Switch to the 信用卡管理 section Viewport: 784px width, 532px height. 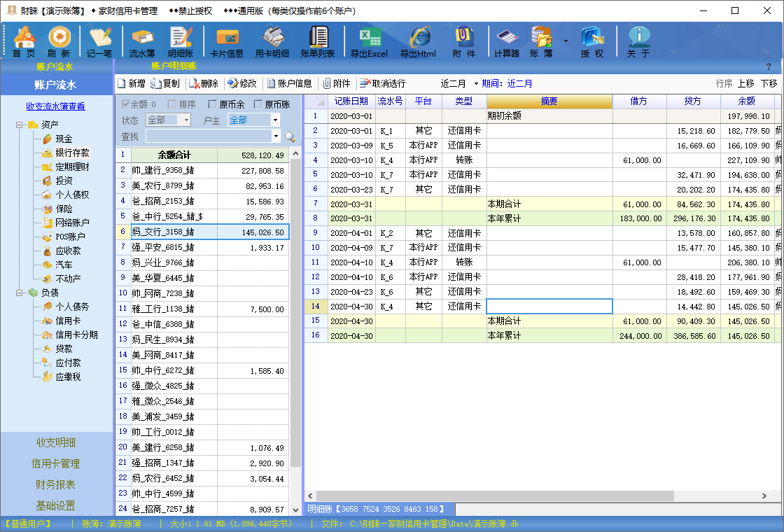[55, 463]
